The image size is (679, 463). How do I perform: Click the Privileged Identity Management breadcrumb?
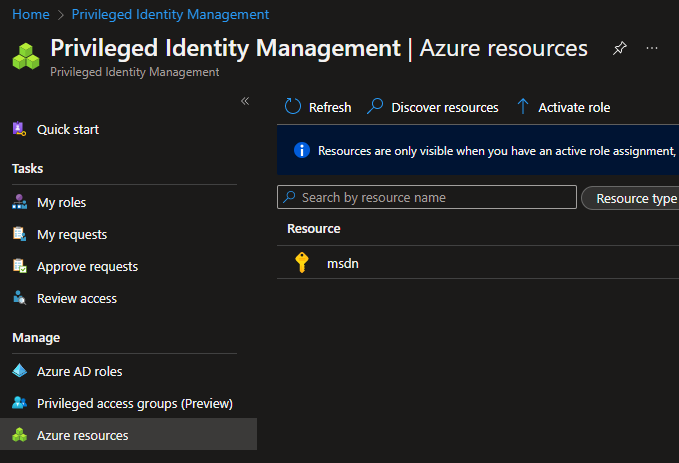(x=169, y=14)
